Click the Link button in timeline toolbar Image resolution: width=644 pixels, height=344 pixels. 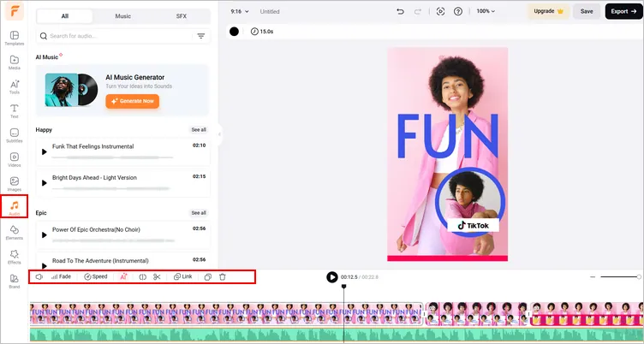[x=182, y=276]
